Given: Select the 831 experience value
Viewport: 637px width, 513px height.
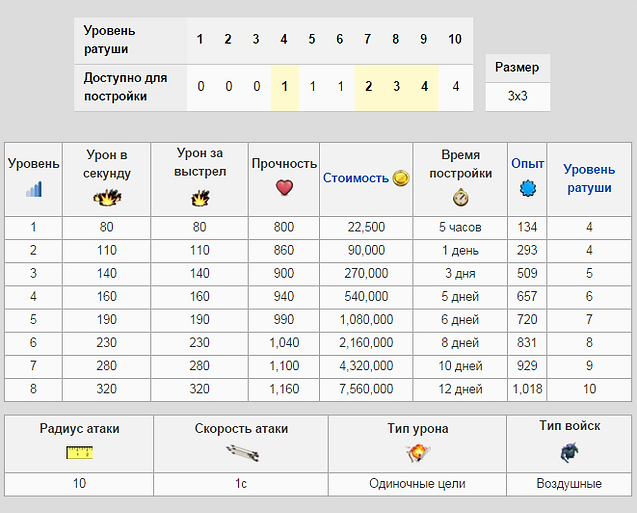Looking at the screenshot, I should click(x=527, y=343).
